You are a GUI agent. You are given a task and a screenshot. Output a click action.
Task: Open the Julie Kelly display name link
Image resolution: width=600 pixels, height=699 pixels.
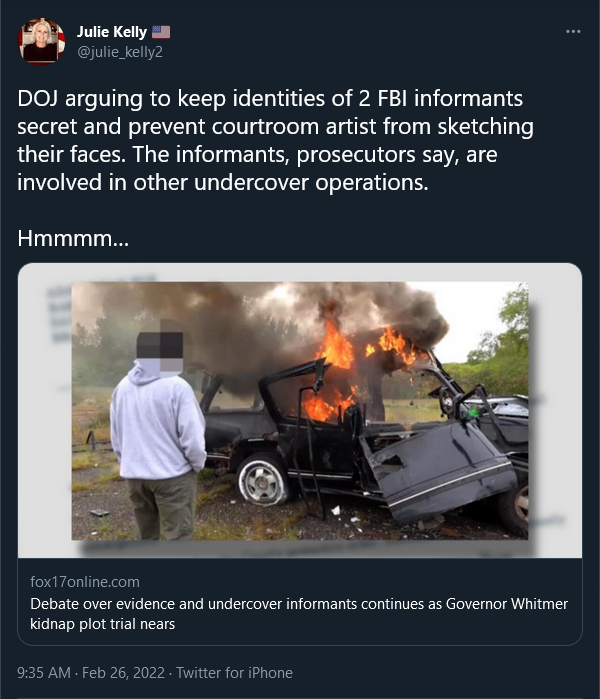(112, 32)
